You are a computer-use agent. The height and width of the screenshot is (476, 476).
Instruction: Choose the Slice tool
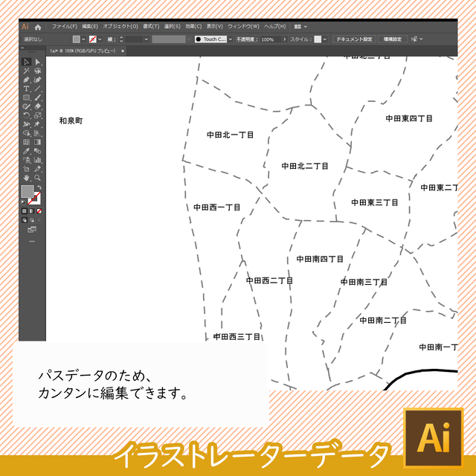pos(38,169)
